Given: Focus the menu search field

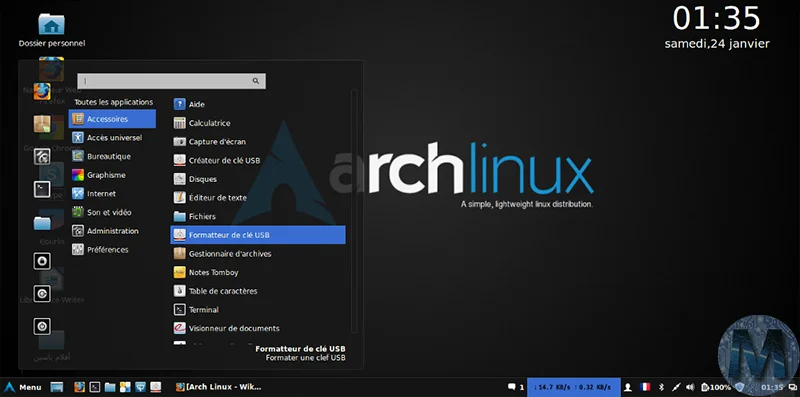Looking at the screenshot, I should point(171,81).
